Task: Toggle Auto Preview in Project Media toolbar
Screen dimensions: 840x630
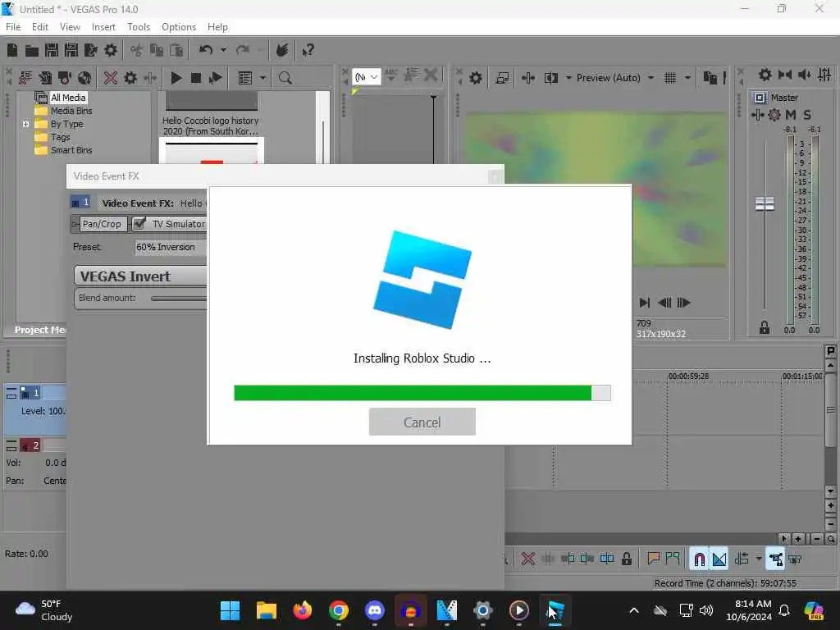Action: (216, 78)
